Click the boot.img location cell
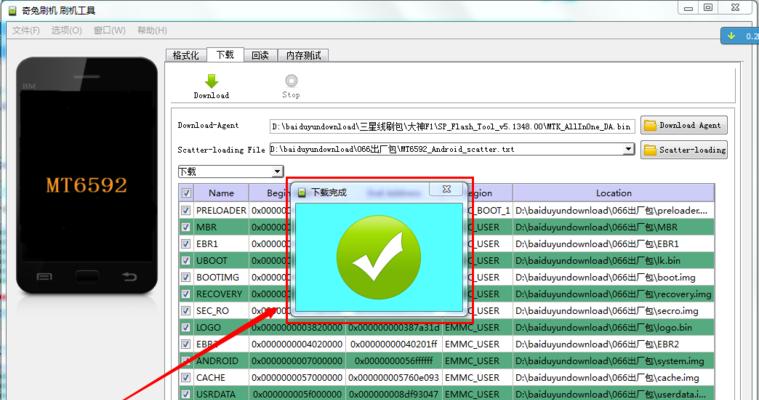The image size is (759, 400). [x=613, y=277]
